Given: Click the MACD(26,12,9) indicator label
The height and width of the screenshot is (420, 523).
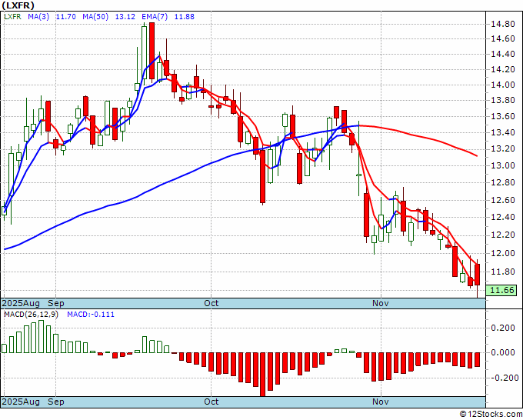Looking at the screenshot, I should [x=31, y=315].
